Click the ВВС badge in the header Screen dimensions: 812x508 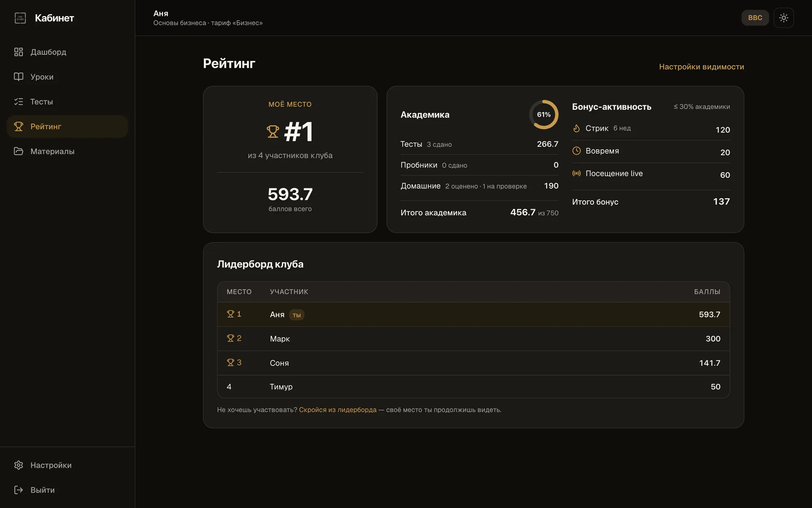[x=755, y=18]
